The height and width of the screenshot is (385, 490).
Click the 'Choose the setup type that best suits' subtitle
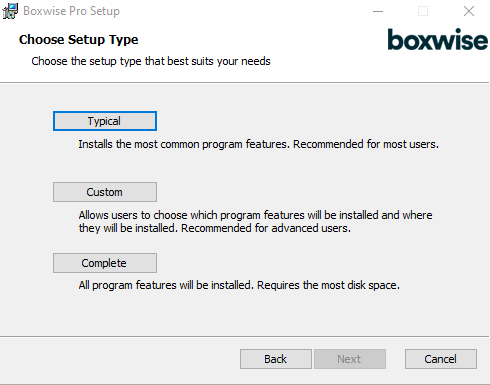(x=151, y=61)
